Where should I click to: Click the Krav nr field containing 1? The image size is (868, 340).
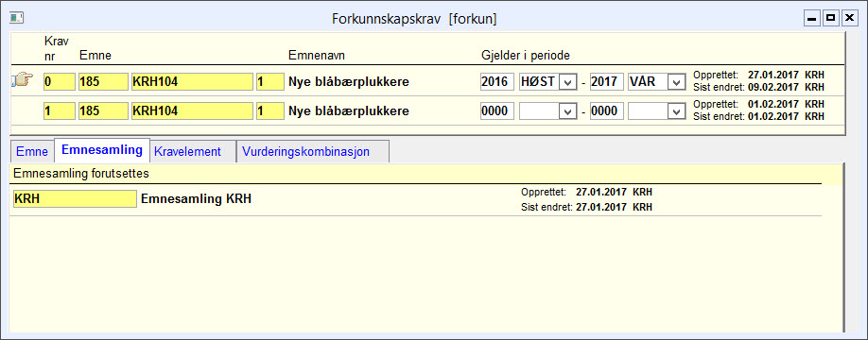pyautogui.click(x=60, y=111)
